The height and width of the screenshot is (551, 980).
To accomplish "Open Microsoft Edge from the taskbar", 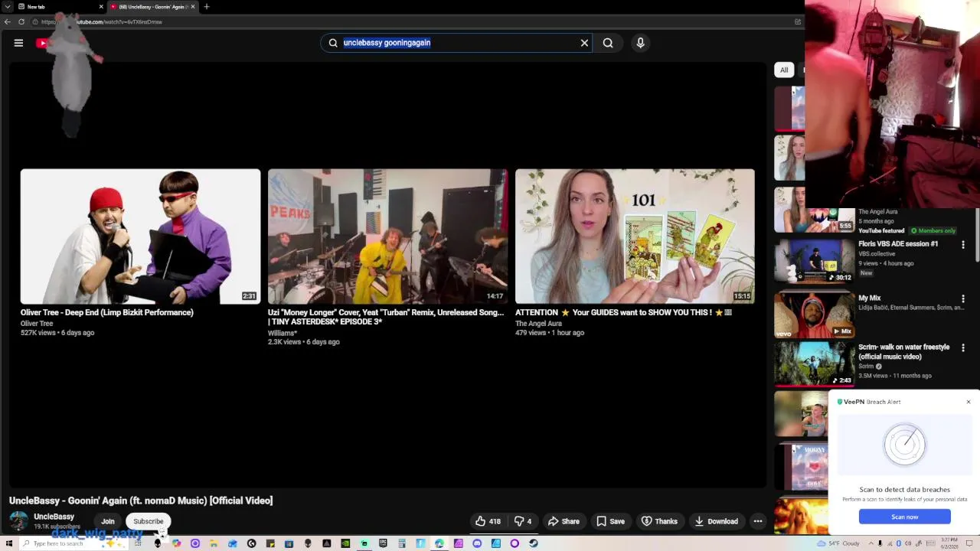I will pos(439,543).
